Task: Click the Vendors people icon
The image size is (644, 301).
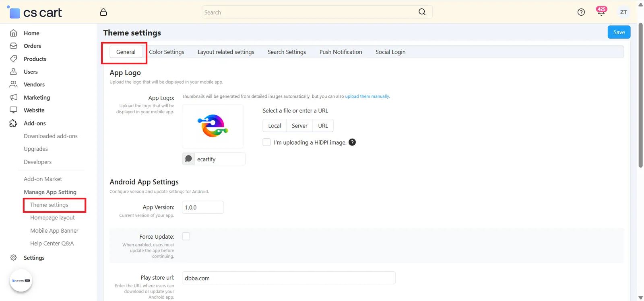Action: [x=13, y=84]
